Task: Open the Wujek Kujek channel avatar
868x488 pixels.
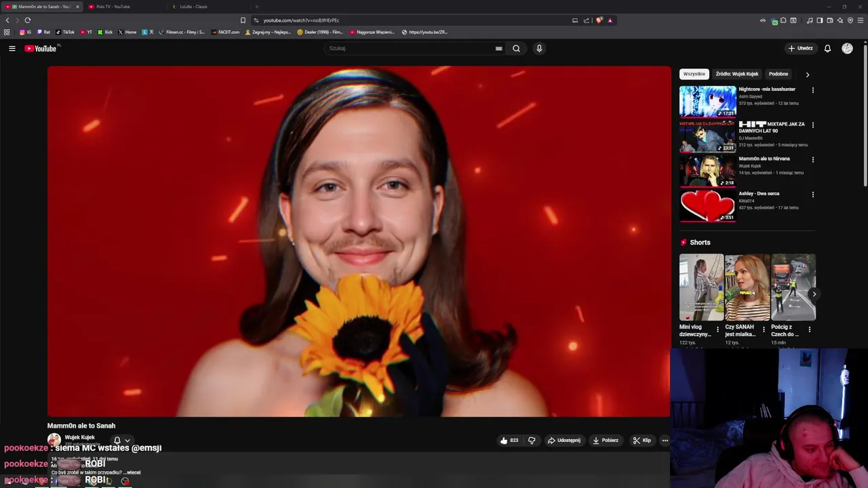Action: tap(54, 440)
